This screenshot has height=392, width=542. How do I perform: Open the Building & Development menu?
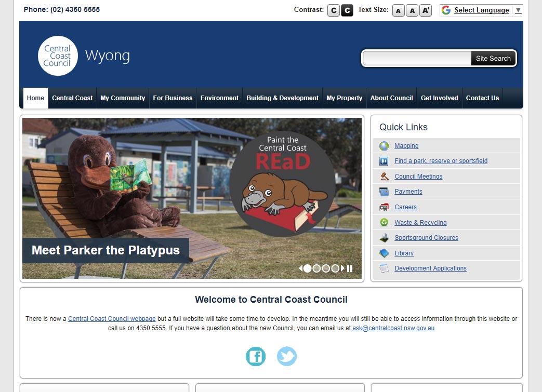click(282, 98)
